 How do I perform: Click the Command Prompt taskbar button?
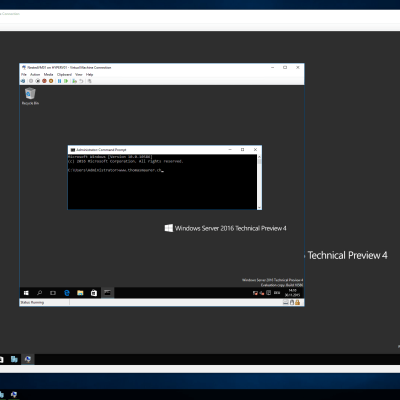107,293
